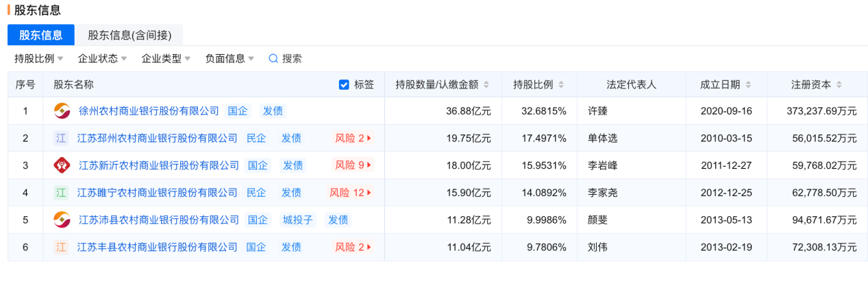
Task: Click 民企 tag of 江苏睢宁农村商业银行
Action: [x=256, y=193]
